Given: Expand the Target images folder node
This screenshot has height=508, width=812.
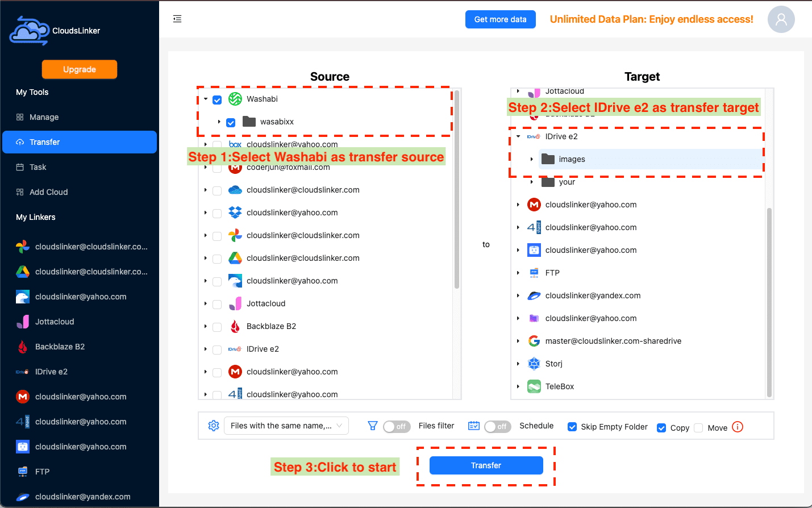Looking at the screenshot, I should tap(532, 159).
